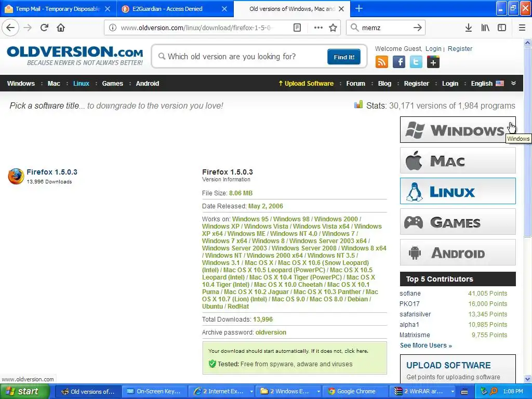Open the Games nav menu item

click(113, 84)
